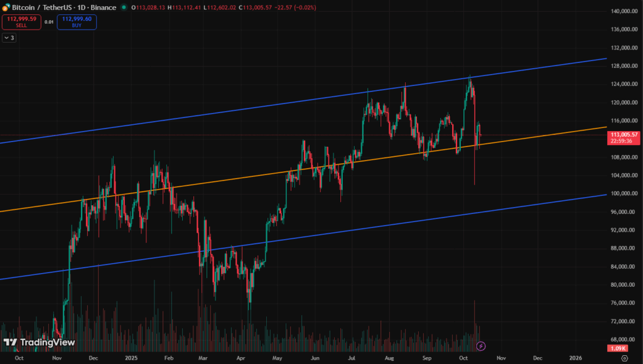Click the green market status dot
Viewport: 643px width, 364px height.
point(124,8)
